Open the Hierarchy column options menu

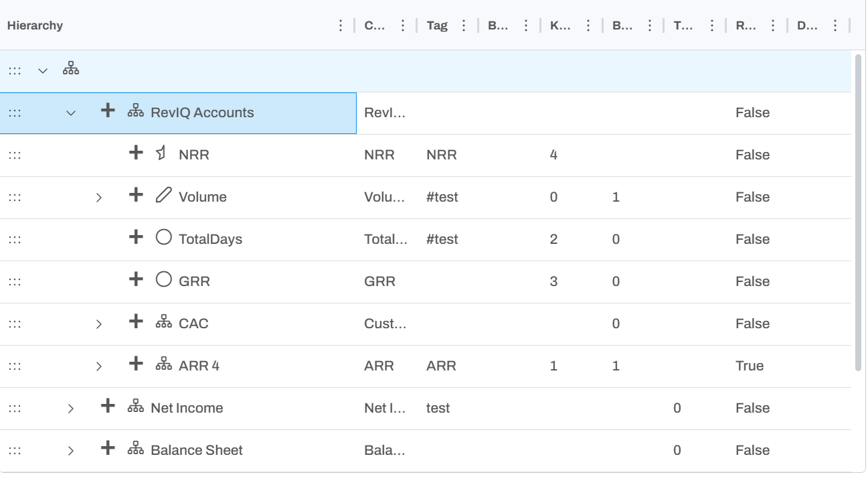click(341, 25)
